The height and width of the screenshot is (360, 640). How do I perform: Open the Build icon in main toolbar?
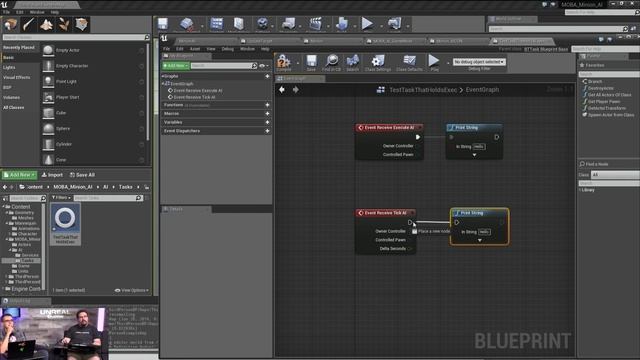(342, 24)
